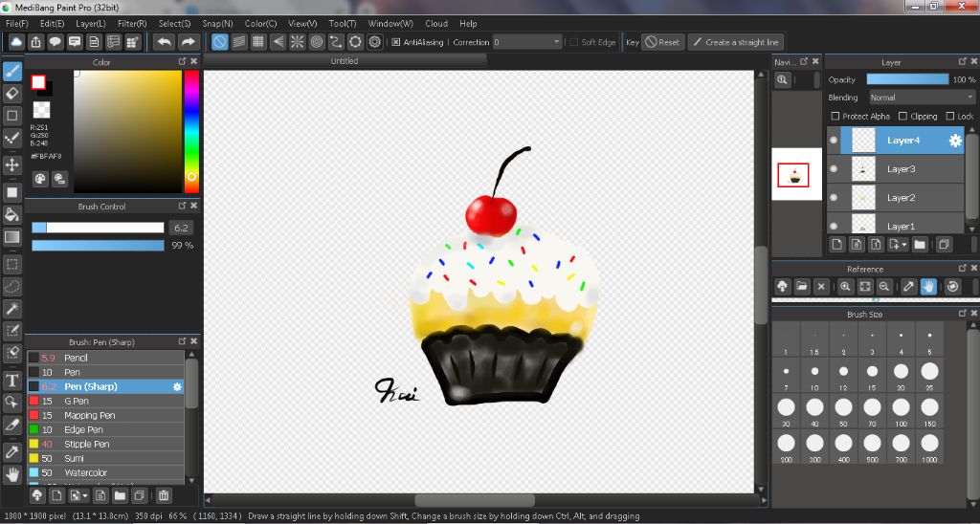Screen dimensions: 980x524
Task: Zoom in on the Reference image
Action: (x=845, y=287)
